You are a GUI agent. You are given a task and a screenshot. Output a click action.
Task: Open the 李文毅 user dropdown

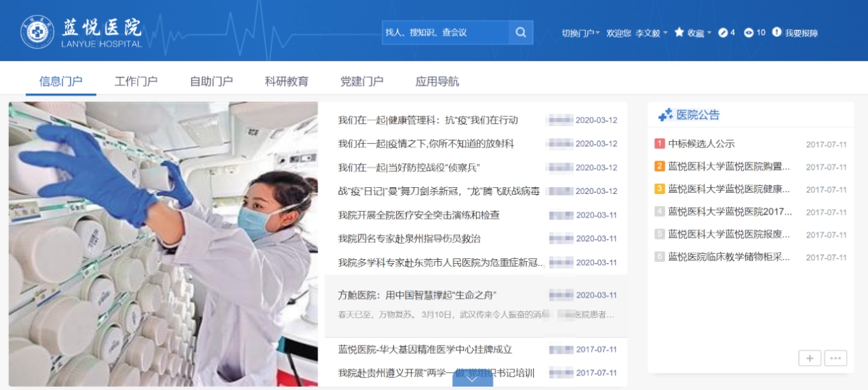coord(652,33)
